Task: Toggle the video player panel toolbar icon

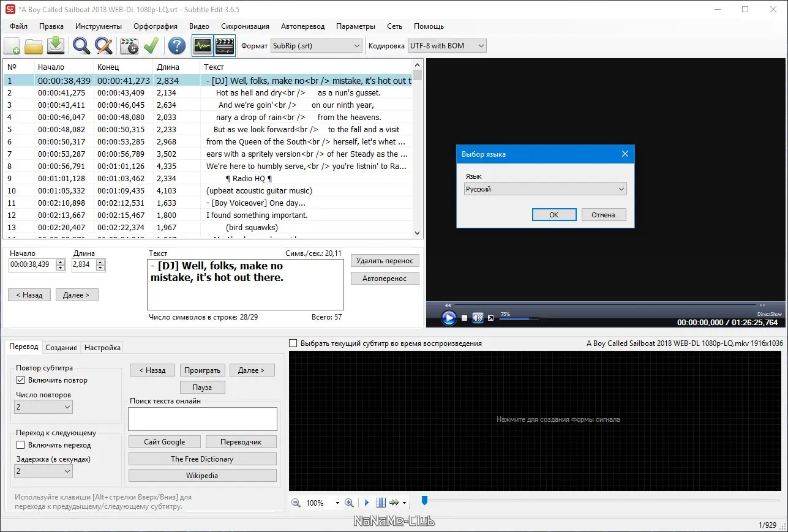Action: (225, 46)
